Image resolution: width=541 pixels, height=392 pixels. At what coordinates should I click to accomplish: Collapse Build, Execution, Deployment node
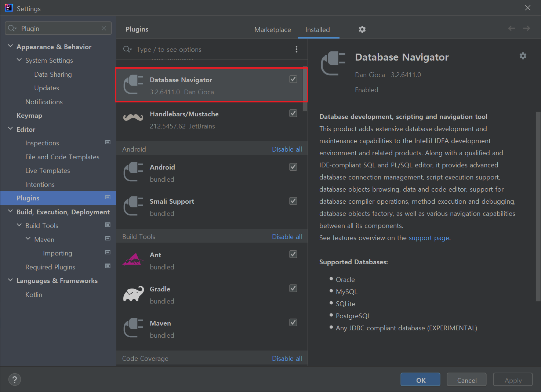(10, 211)
